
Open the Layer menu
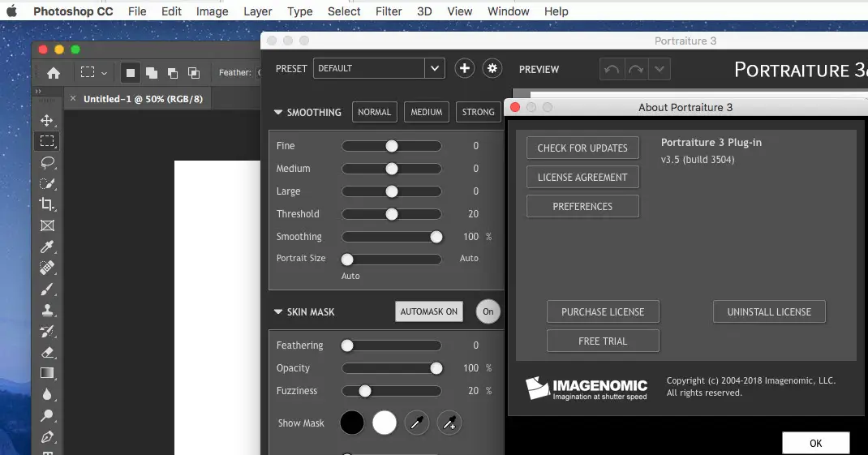257,11
